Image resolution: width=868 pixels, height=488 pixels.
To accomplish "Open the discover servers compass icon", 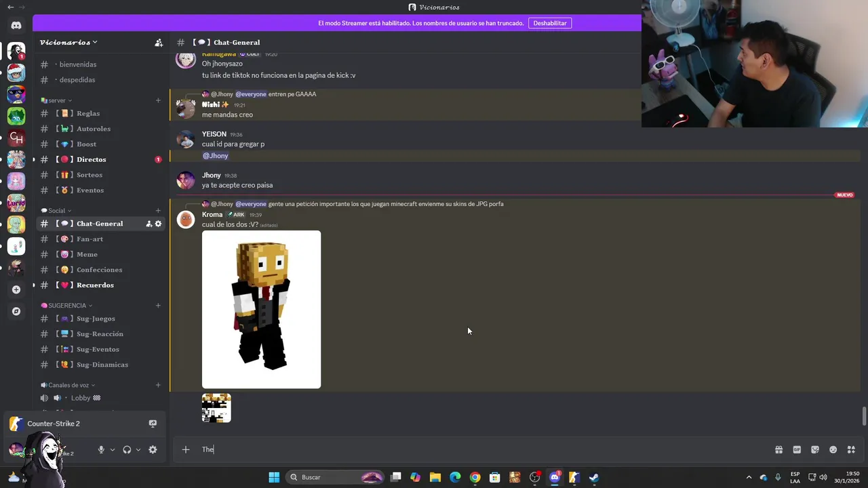I will tap(16, 312).
